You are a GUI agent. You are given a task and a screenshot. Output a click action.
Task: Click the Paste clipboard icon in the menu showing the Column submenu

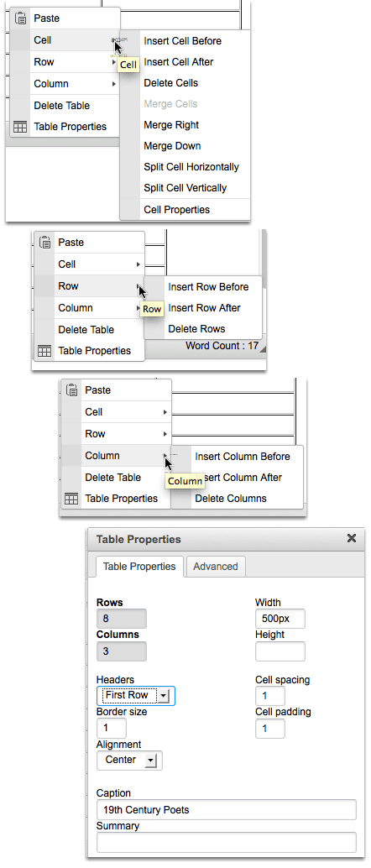point(71,390)
